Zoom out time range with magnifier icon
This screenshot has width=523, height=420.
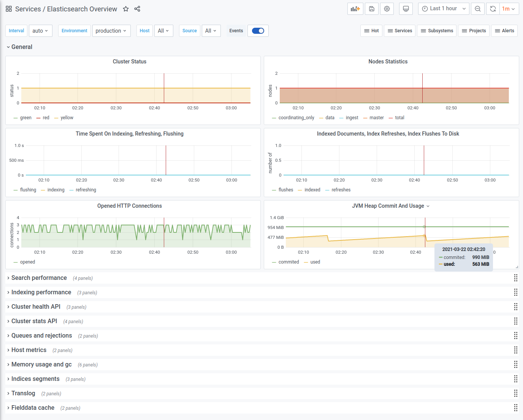coord(478,9)
